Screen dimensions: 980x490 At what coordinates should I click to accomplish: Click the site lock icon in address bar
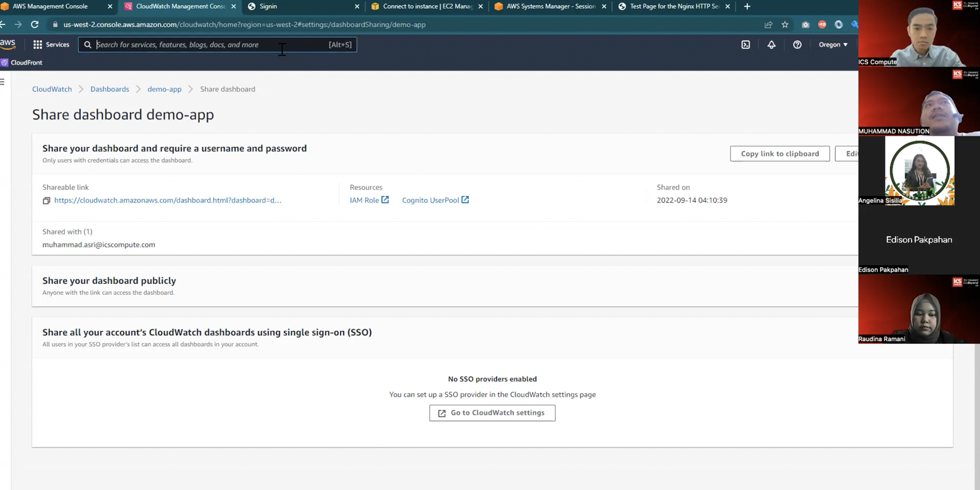point(55,24)
